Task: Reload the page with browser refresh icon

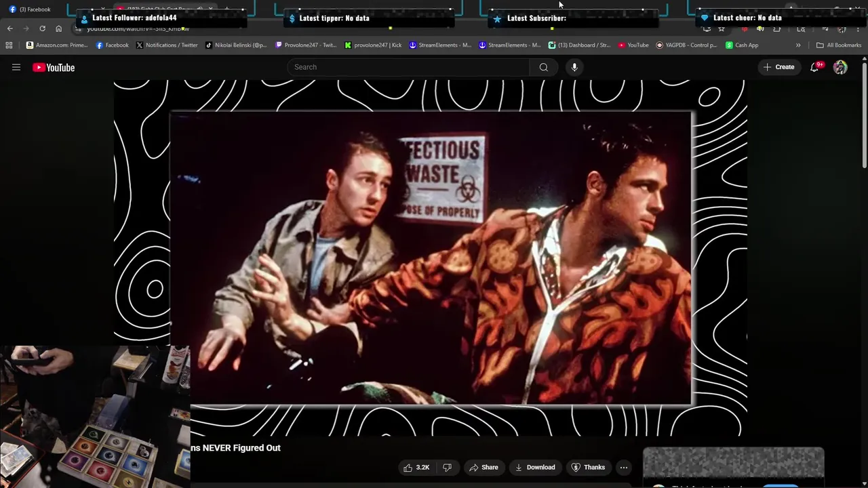Action: coord(42,28)
